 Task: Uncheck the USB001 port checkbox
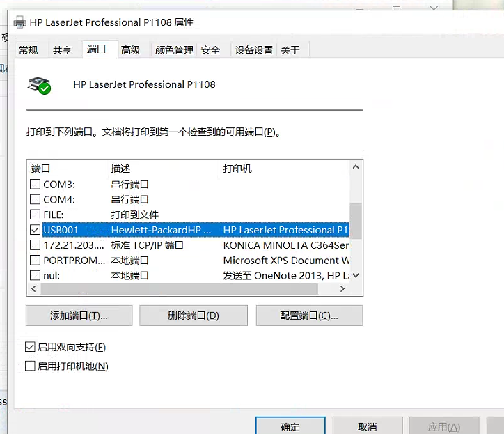tap(36, 230)
